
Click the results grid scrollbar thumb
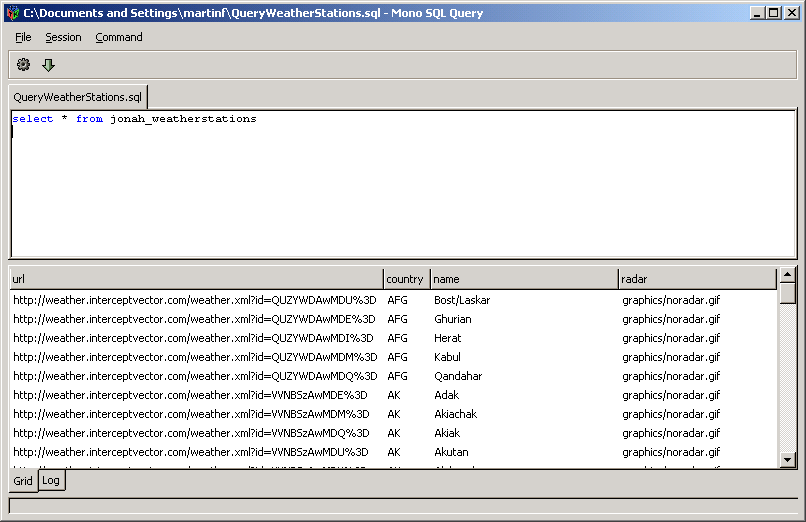pyautogui.click(x=787, y=293)
